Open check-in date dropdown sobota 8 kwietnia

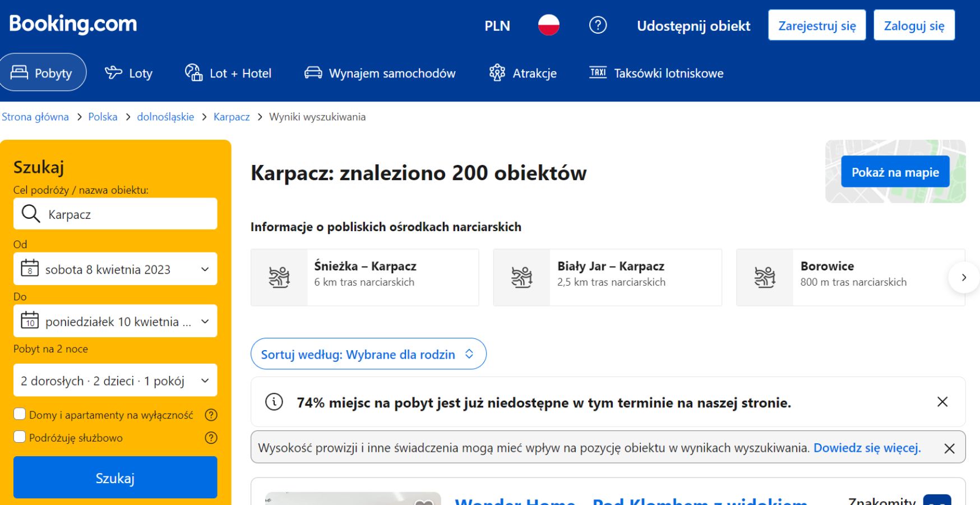click(115, 269)
